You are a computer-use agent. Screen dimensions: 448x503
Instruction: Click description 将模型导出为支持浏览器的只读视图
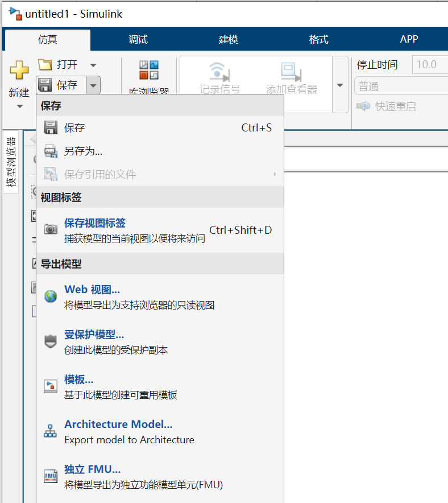(139, 305)
